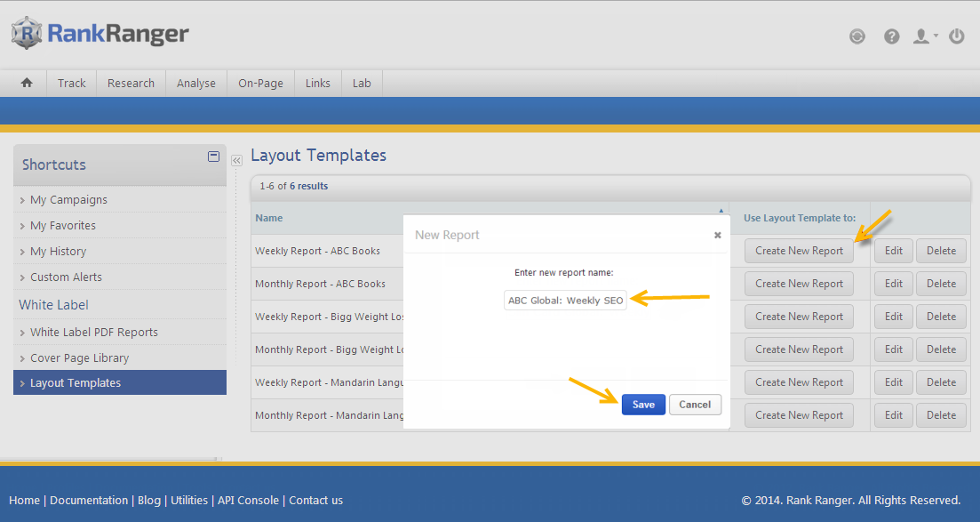
Task: Create New Report for Weekly Bigg Weight
Action: 799,316
